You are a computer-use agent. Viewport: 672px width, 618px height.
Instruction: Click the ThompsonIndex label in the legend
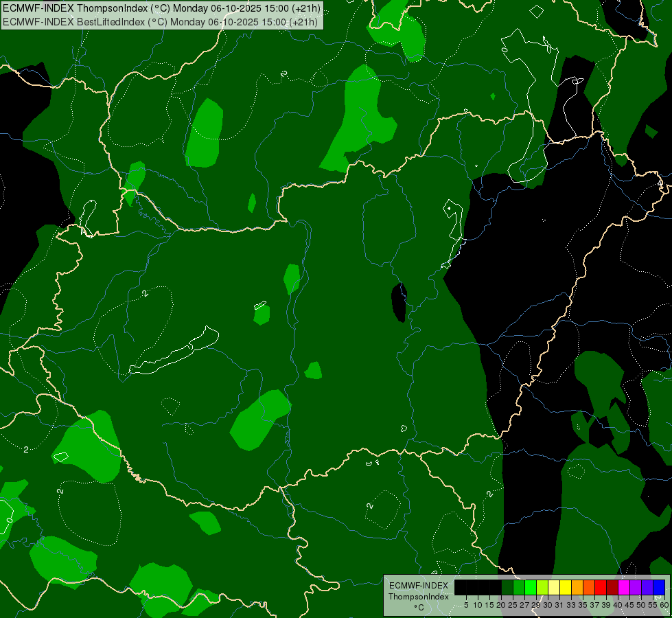[418, 597]
